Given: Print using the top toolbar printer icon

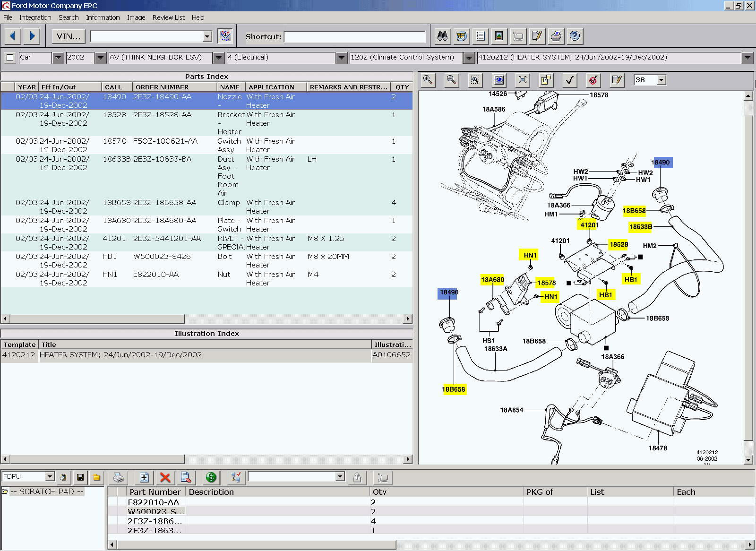Looking at the screenshot, I should click(556, 36).
